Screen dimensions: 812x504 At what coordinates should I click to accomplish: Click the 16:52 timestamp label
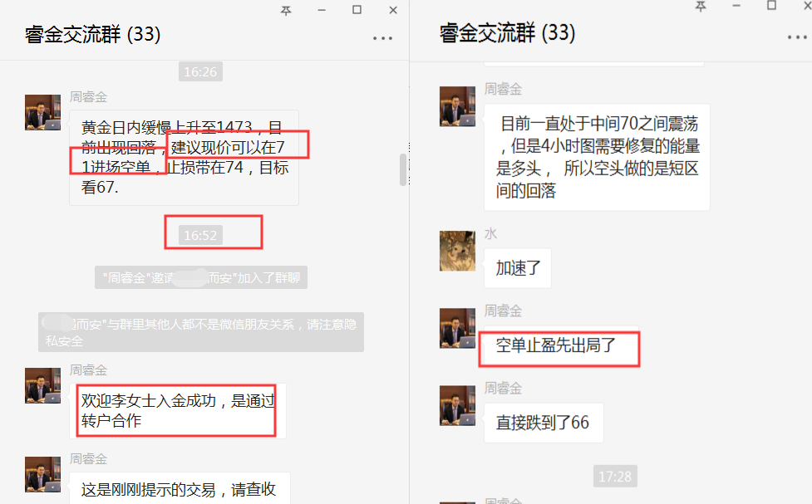click(200, 236)
